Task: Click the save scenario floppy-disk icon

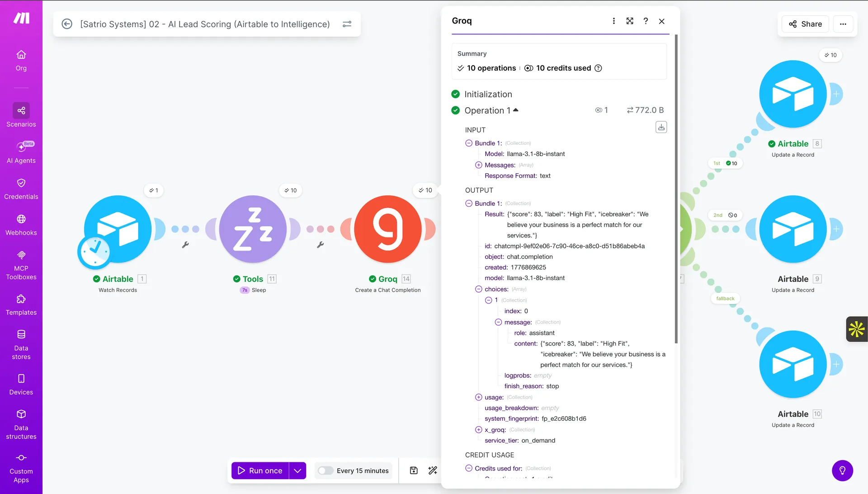Action: pos(414,470)
